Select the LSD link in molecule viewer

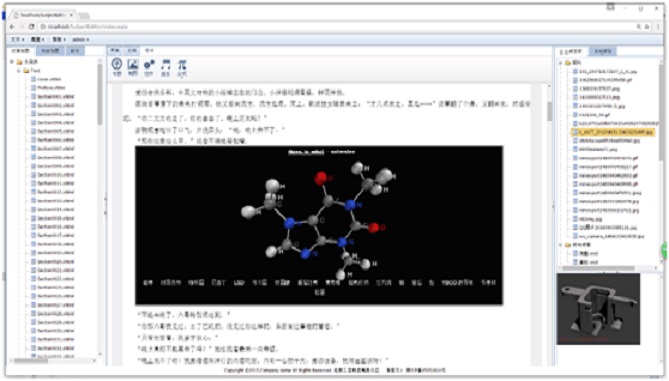coord(239,282)
